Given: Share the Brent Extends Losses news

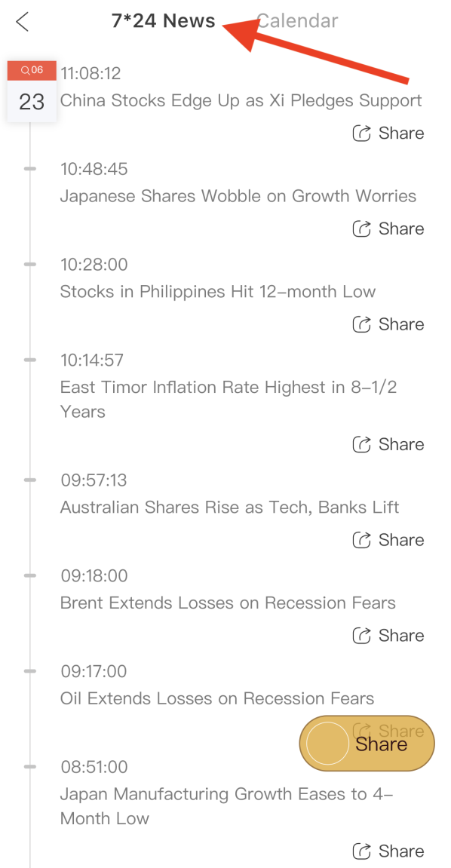Looking at the screenshot, I should 388,636.
